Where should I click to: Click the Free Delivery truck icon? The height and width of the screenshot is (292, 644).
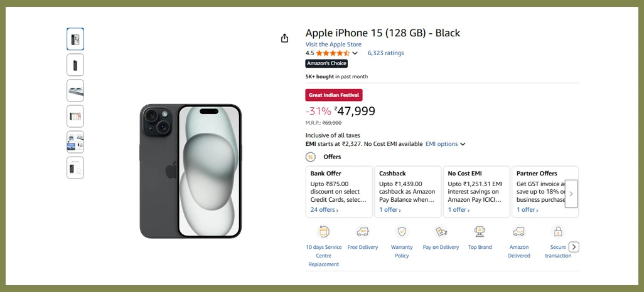tap(363, 232)
